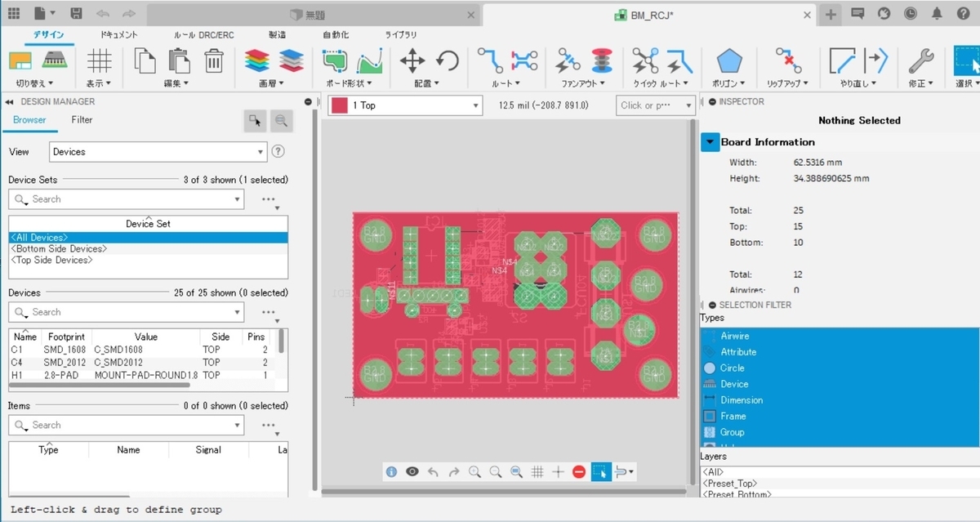This screenshot has width=980, height=522.
Task: Click the zoom-to-fit magnifier in canvas toolbar
Action: (x=516, y=471)
